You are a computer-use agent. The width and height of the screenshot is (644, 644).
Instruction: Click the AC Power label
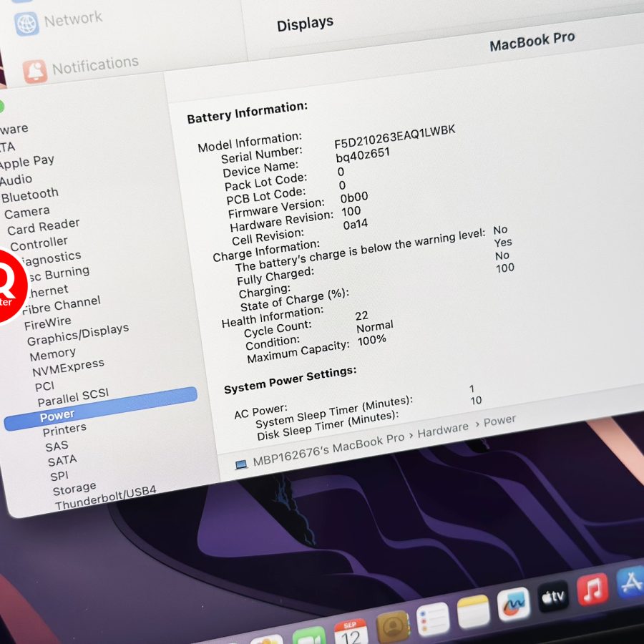click(x=260, y=411)
